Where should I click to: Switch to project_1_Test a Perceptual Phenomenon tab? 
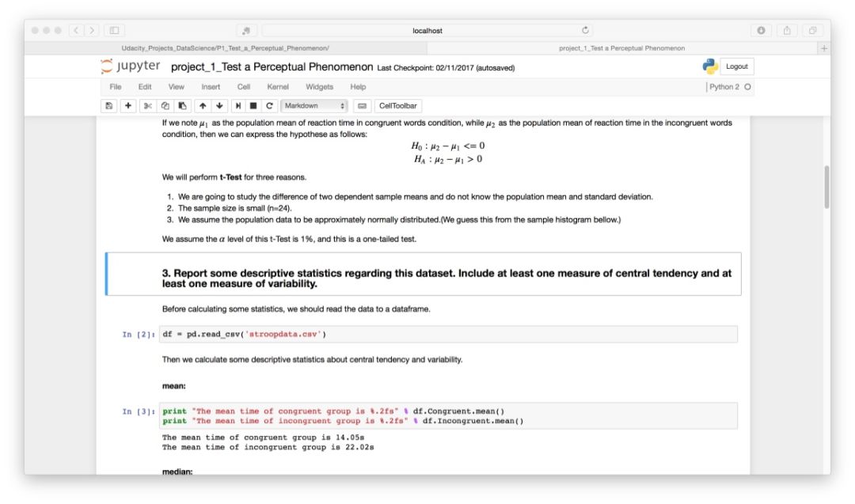(x=622, y=48)
